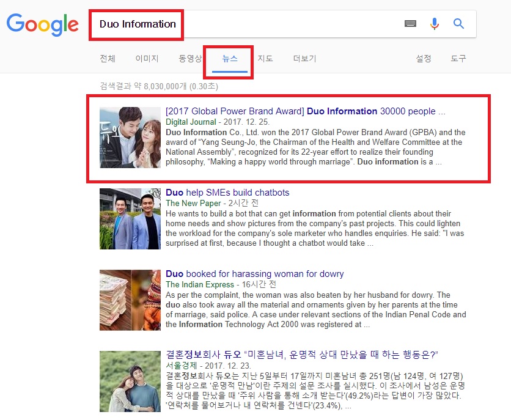Click the couple in field thumbnail
The image size is (511, 420).
click(x=130, y=381)
